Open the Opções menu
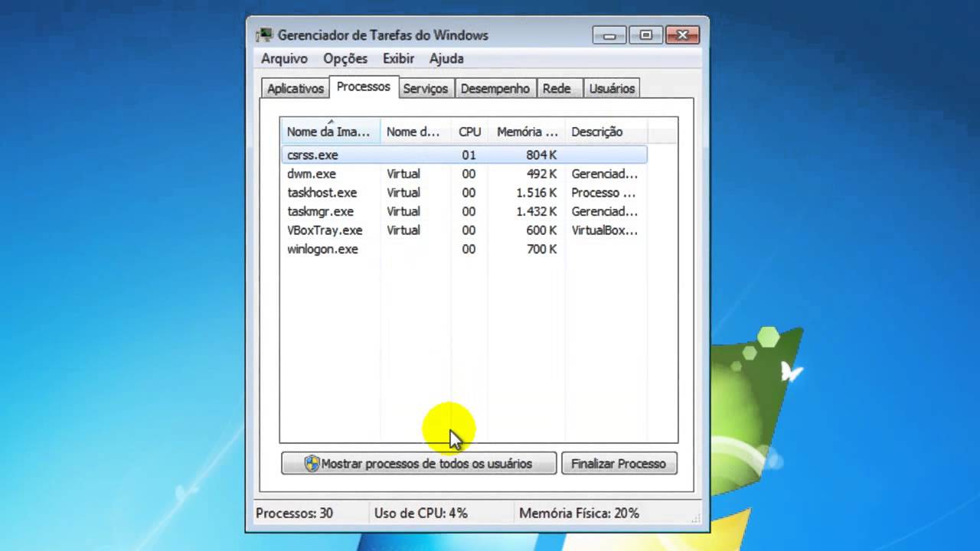Image resolution: width=980 pixels, height=551 pixels. 345,59
